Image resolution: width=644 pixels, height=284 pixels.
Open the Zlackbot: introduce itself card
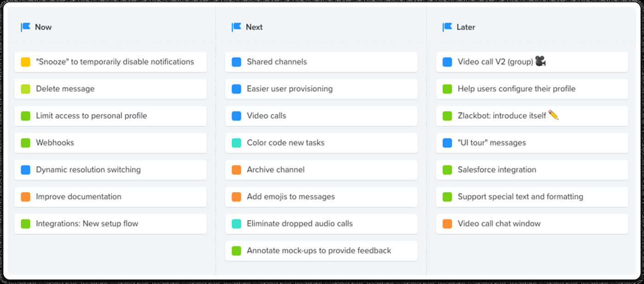pyautogui.click(x=532, y=116)
